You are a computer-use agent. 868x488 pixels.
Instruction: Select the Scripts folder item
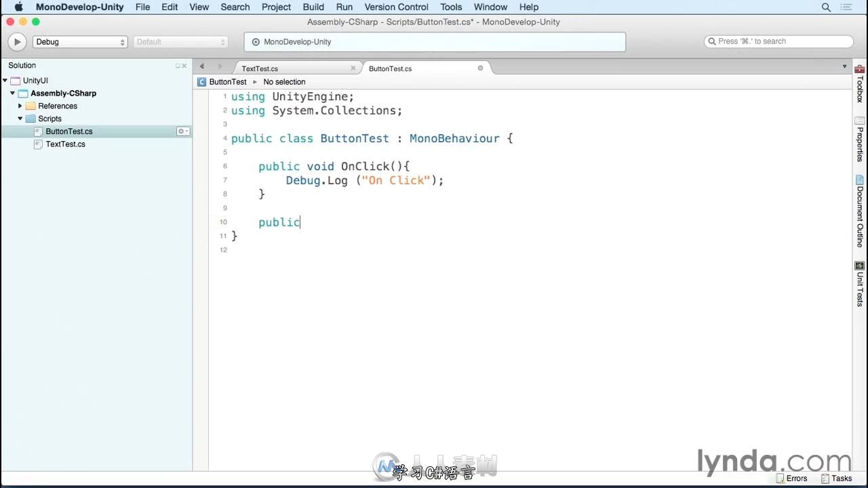[x=50, y=119]
